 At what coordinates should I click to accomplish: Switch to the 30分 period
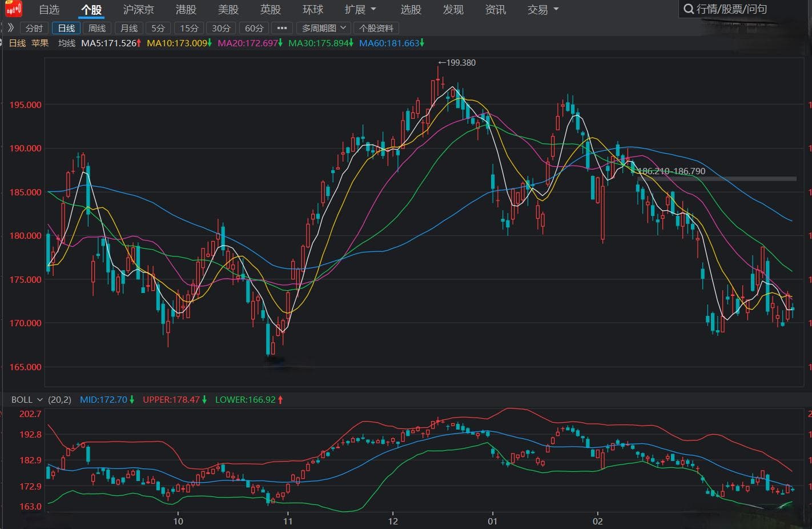[x=221, y=28]
